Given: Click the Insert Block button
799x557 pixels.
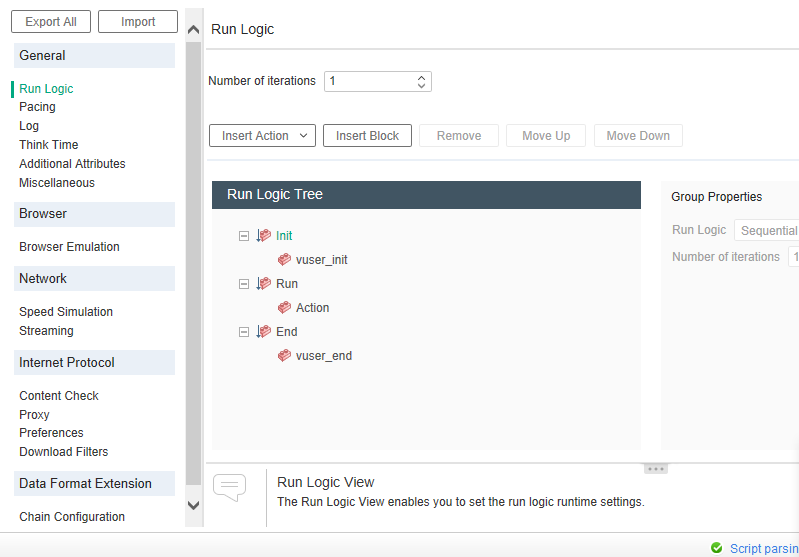Looking at the screenshot, I should (x=367, y=136).
